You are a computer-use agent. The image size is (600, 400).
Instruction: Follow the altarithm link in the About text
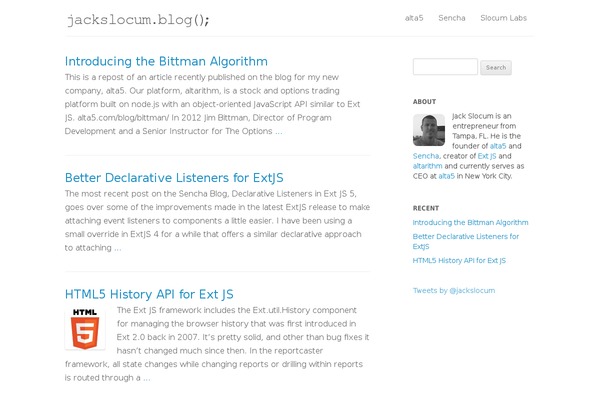tap(427, 166)
